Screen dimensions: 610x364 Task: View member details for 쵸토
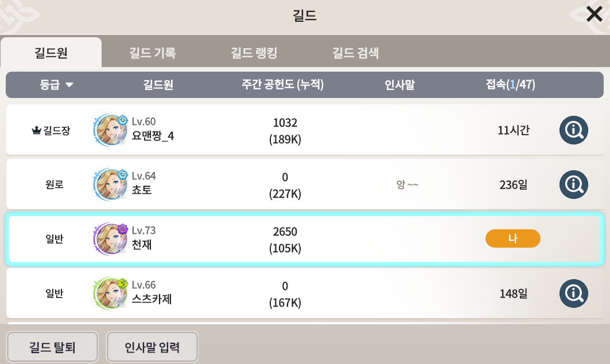pyautogui.click(x=572, y=184)
